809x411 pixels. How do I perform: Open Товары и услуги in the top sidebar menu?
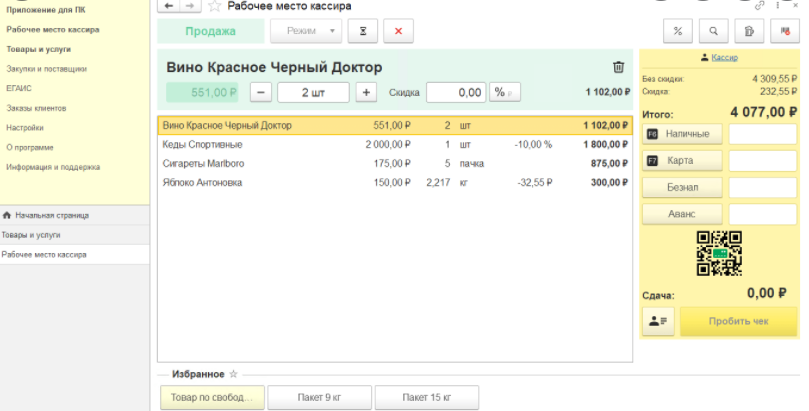coord(39,49)
